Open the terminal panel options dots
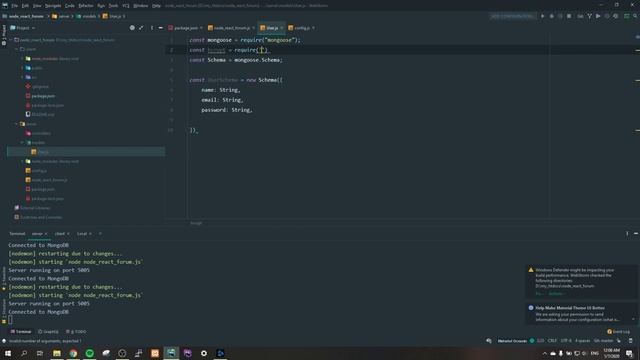 [627, 233]
